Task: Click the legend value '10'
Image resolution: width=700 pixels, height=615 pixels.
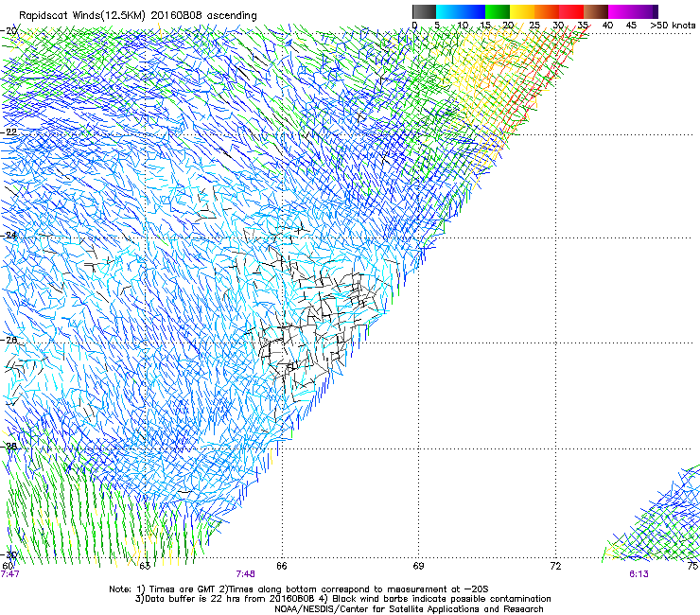Action: [463, 26]
